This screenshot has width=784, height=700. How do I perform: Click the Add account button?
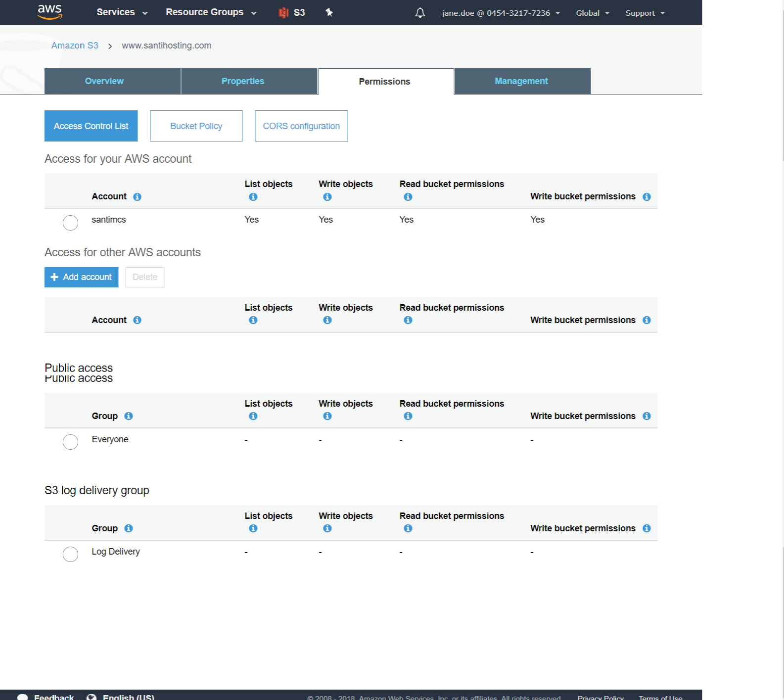(82, 277)
